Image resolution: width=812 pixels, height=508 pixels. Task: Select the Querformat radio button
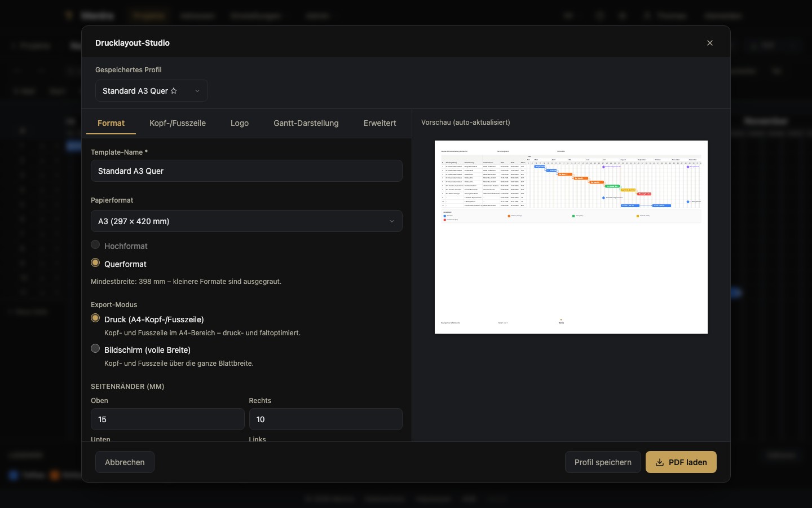pyautogui.click(x=95, y=263)
